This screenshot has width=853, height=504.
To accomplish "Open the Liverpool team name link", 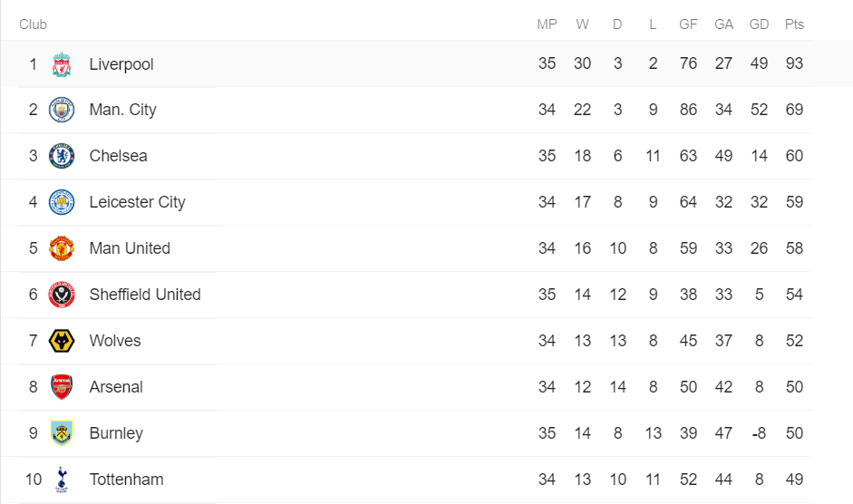I will (x=121, y=64).
